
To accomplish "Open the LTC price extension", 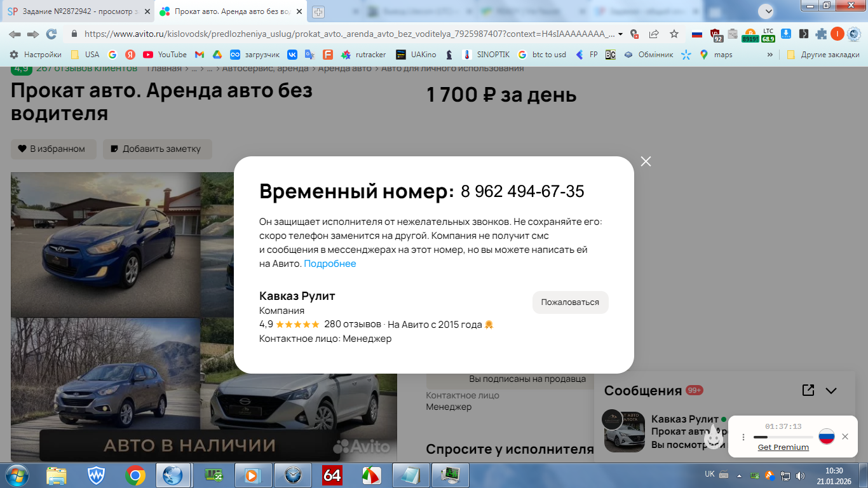I will click(768, 34).
